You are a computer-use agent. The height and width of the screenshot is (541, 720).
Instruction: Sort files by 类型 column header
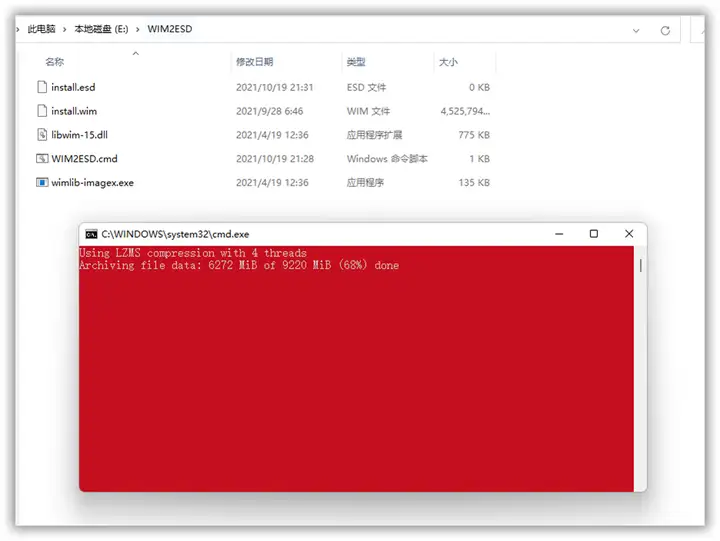[x=356, y=62]
